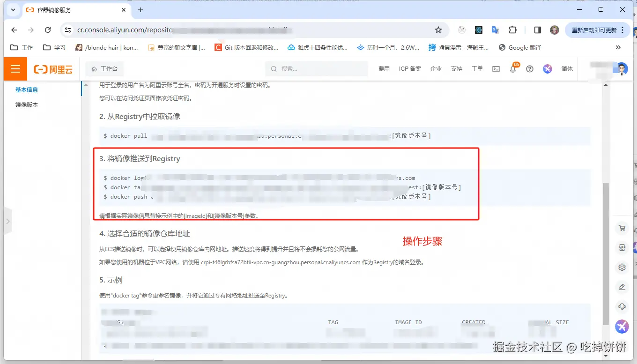Bookmark this page with the star
Image resolution: width=637 pixels, height=364 pixels.
[x=438, y=30]
